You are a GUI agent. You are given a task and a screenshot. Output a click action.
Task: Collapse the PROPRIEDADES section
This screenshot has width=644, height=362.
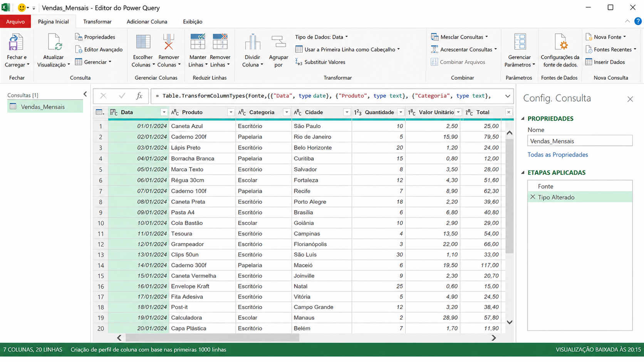pyautogui.click(x=523, y=118)
